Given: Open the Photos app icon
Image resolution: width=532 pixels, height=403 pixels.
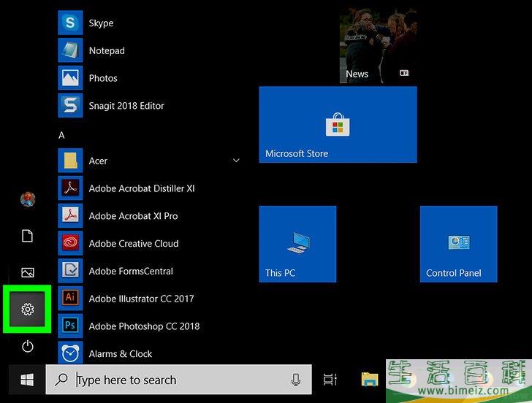Looking at the screenshot, I should coord(70,78).
